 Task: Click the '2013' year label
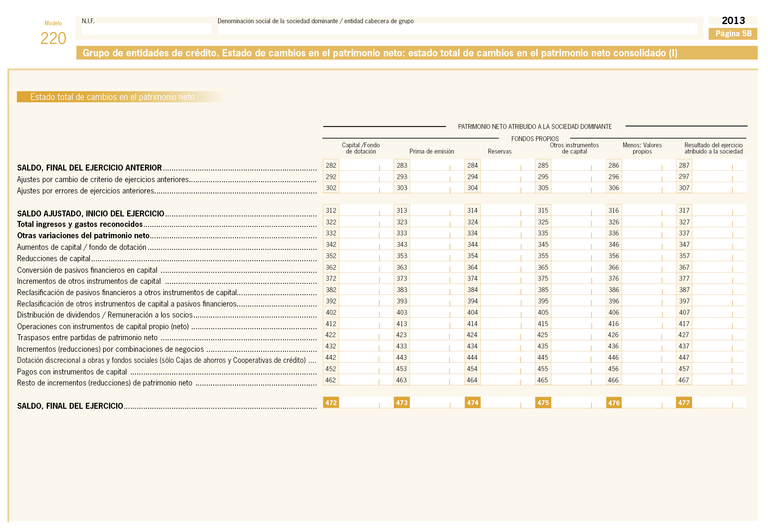click(x=733, y=21)
